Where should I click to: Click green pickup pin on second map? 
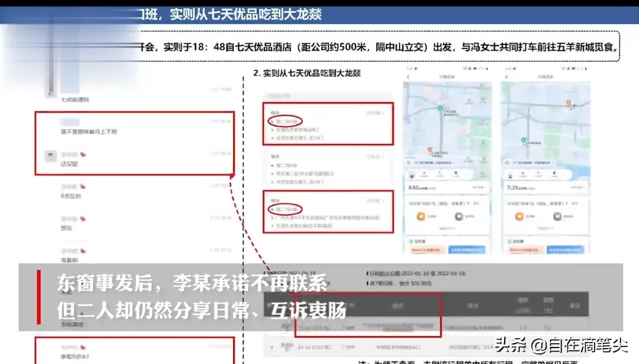pos(524,140)
